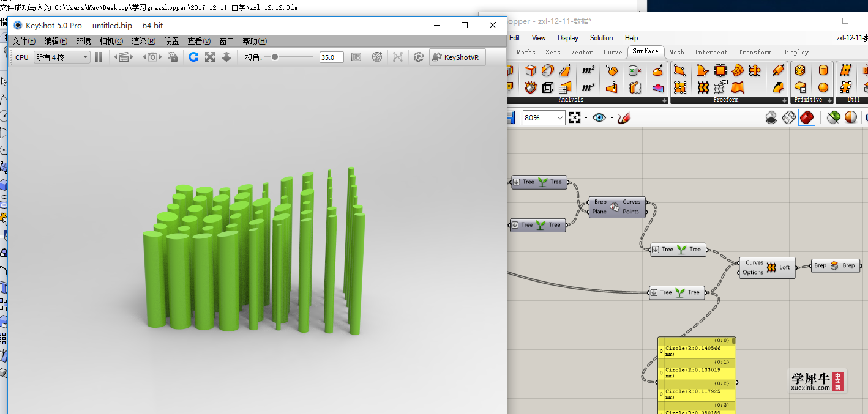Select the Box Properties analysis icon
The width and height of the screenshot is (868, 414).
[548, 87]
